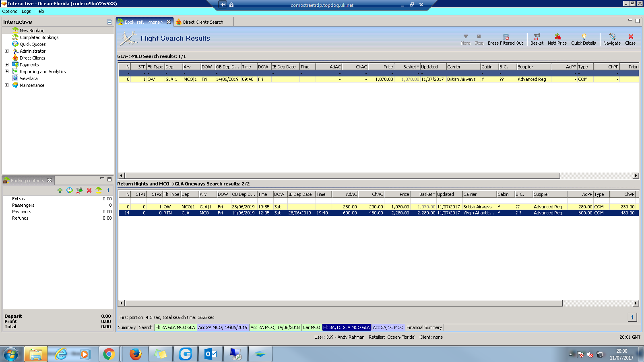Open Quick Quotes
Screen dimensions: 644x362
coord(33,44)
